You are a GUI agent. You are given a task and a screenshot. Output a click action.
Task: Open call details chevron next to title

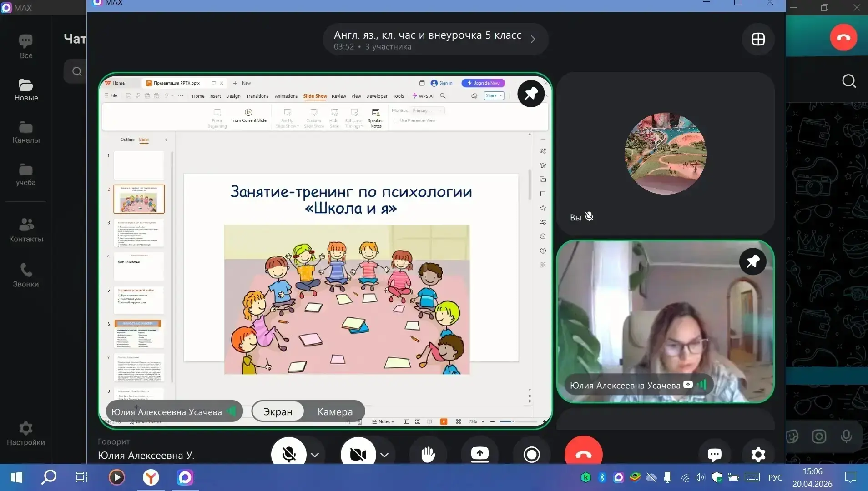[533, 40]
